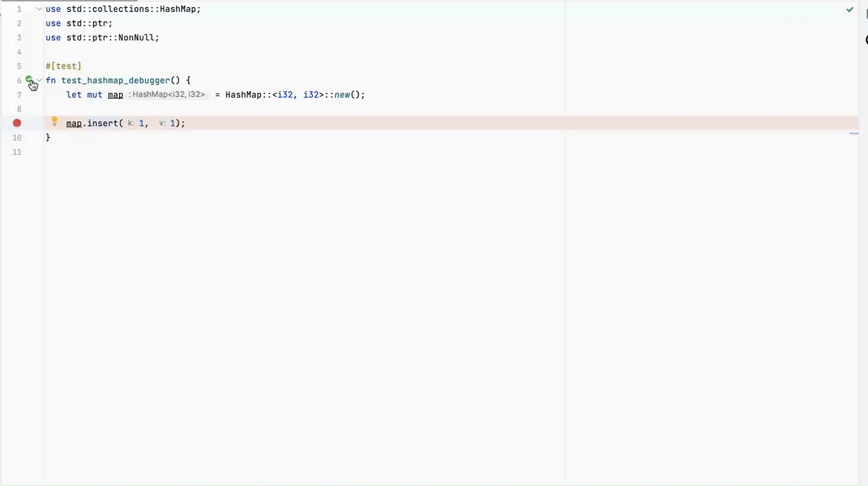
Task: Click the test_hashmap_debugger function name
Action: click(x=116, y=81)
